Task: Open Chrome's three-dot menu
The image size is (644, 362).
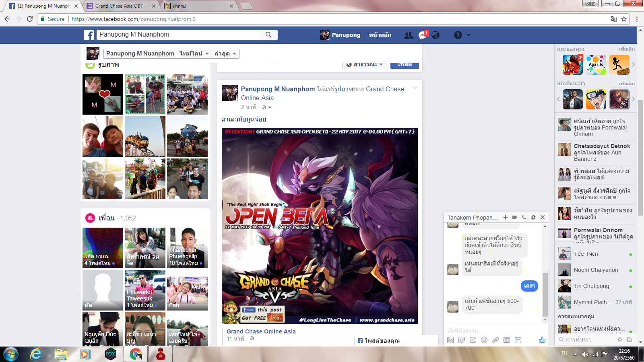Action: click(x=637, y=19)
